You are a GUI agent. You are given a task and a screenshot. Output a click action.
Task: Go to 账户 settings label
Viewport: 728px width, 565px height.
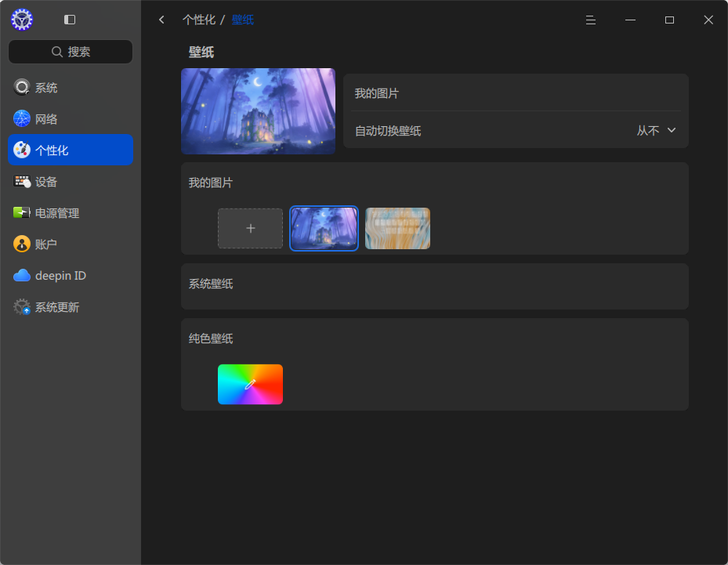tap(46, 244)
